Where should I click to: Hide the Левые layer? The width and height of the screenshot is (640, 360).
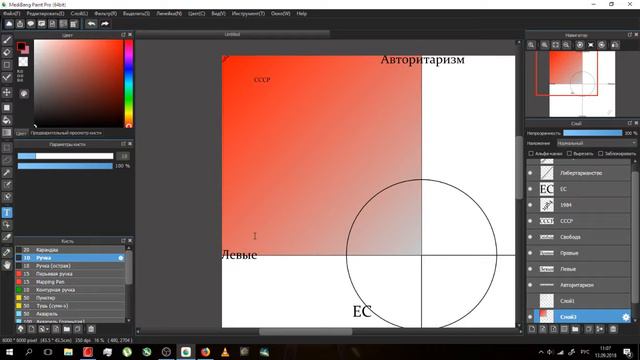point(530,269)
